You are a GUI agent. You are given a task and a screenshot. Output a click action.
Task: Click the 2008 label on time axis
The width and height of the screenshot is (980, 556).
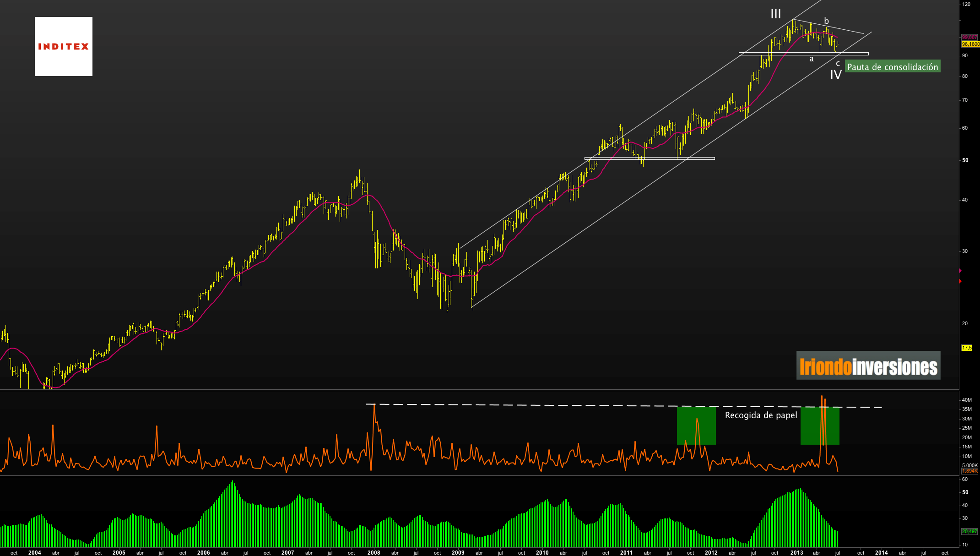pos(374,552)
